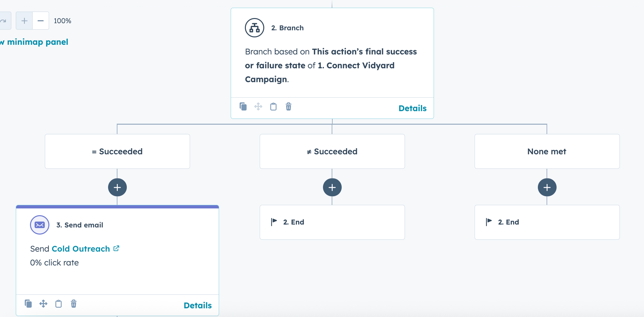Delete the Send email action
The height and width of the screenshot is (317, 644).
(x=74, y=304)
